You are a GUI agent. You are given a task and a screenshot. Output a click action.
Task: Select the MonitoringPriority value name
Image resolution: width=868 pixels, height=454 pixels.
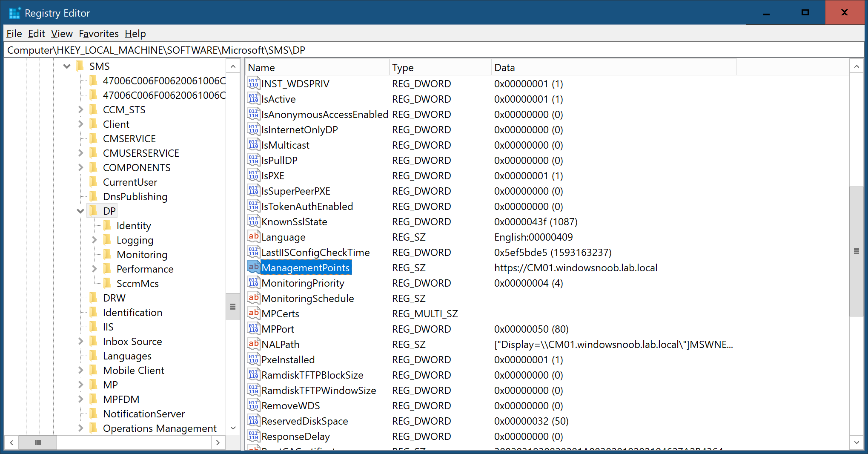(x=303, y=283)
